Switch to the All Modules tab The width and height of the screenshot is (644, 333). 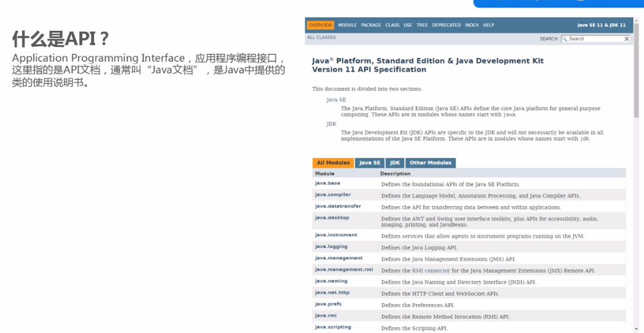coord(333,162)
